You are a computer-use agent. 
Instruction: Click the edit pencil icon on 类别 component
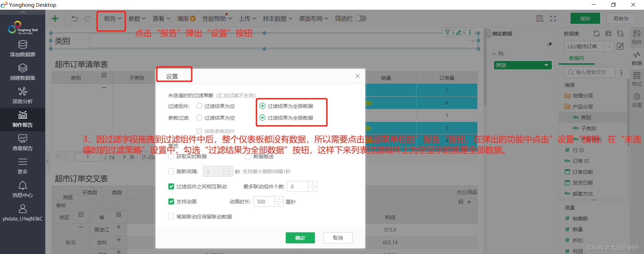(459, 32)
